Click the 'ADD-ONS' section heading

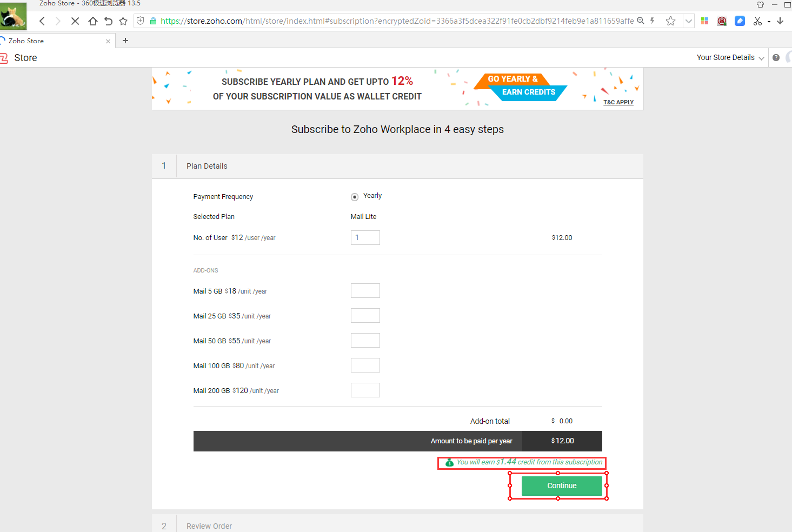click(206, 270)
